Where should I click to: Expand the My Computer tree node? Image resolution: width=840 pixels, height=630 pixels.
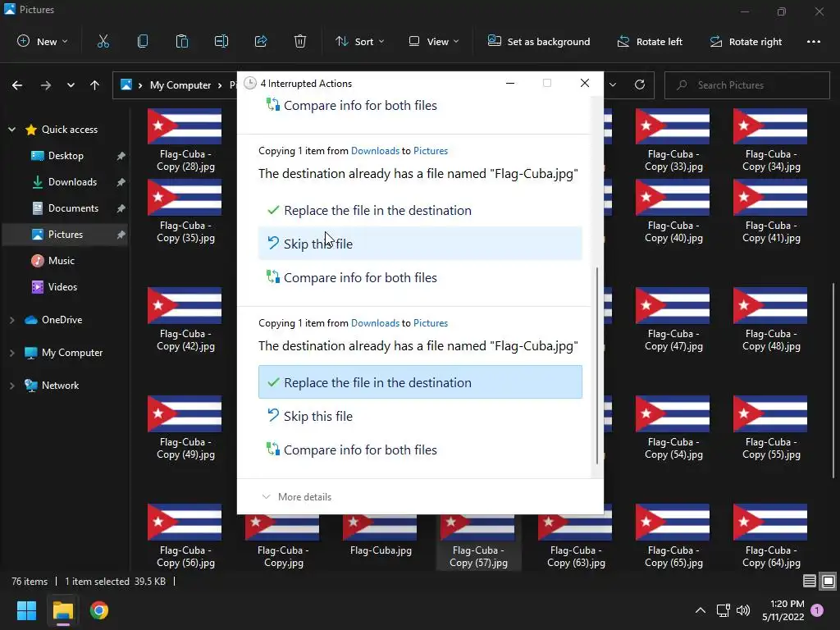(x=11, y=353)
